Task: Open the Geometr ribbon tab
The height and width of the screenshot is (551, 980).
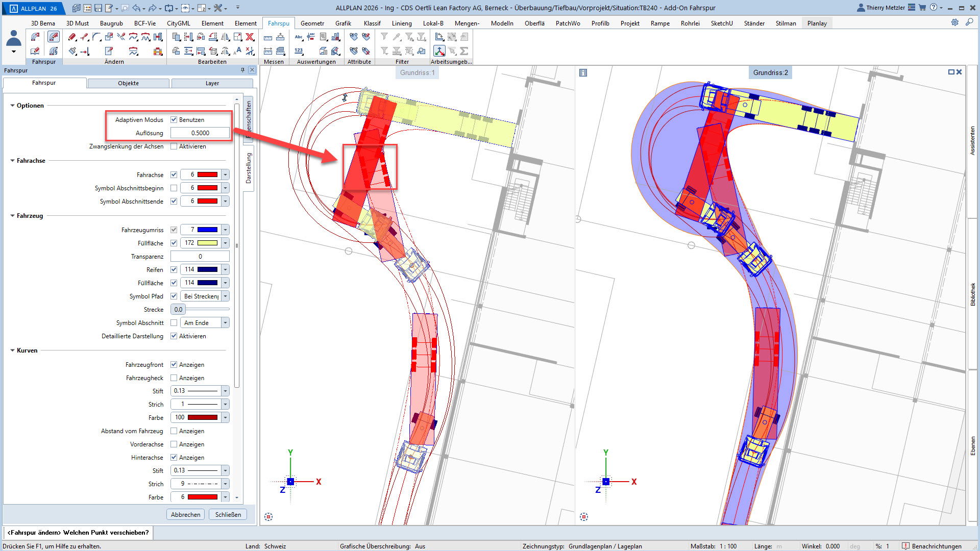Action: (x=312, y=23)
